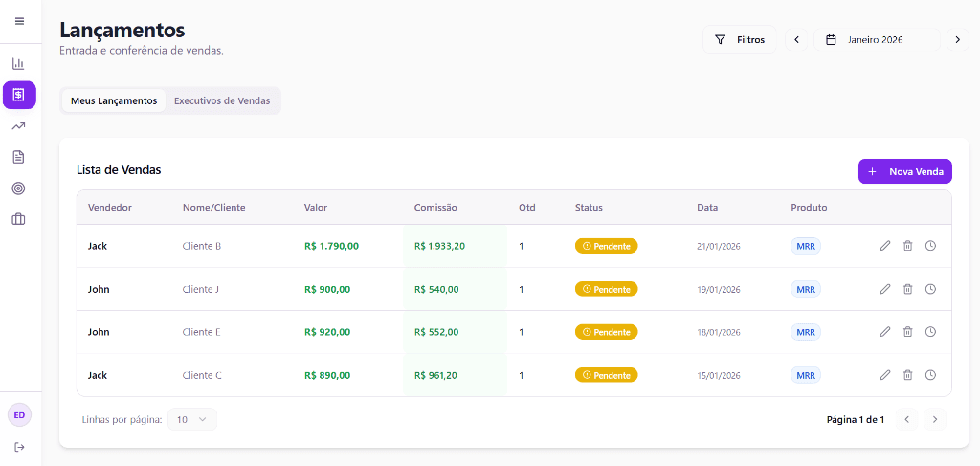The width and height of the screenshot is (980, 466).
Task: Open the Janeiro 2026 date picker
Action: click(x=877, y=40)
